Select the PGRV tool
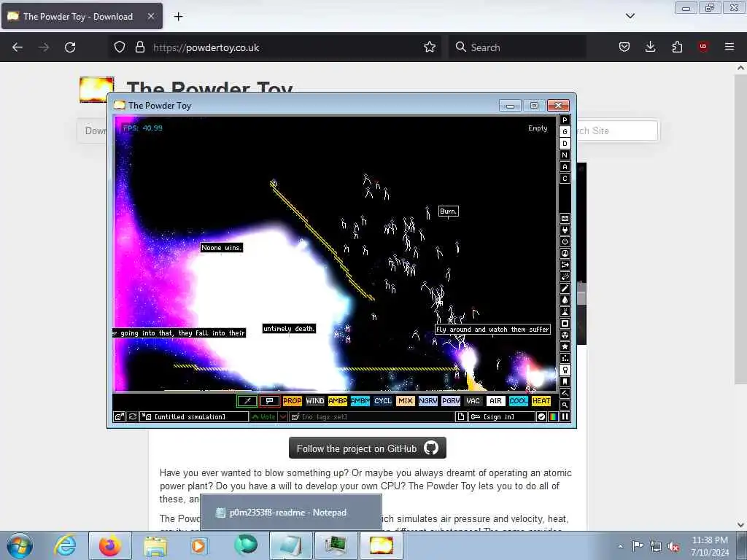 click(451, 401)
